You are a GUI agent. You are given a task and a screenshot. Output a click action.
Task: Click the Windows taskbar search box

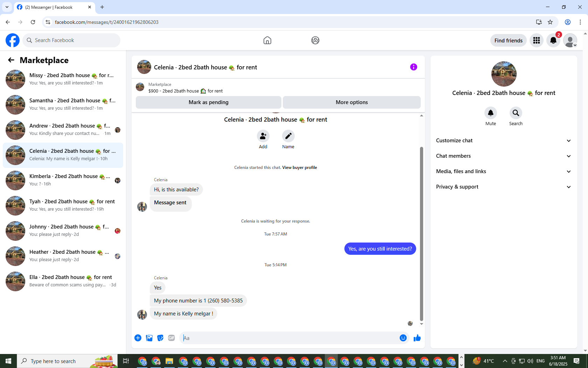67,361
